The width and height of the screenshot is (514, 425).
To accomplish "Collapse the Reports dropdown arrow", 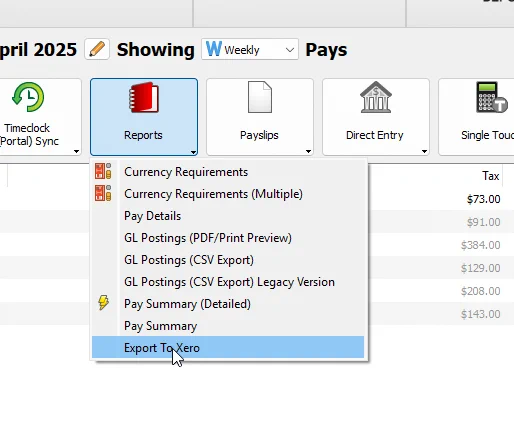I will click(193, 152).
